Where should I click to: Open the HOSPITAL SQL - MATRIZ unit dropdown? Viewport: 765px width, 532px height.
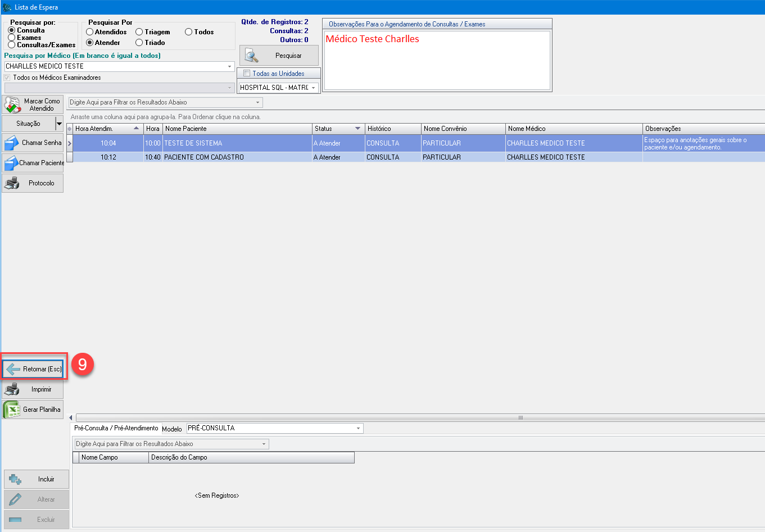(x=313, y=88)
